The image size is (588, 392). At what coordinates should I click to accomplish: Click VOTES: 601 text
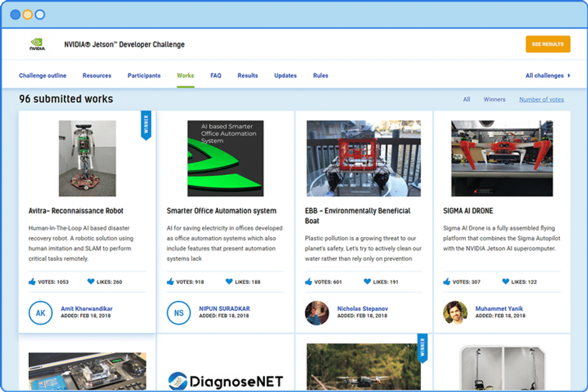pos(328,282)
